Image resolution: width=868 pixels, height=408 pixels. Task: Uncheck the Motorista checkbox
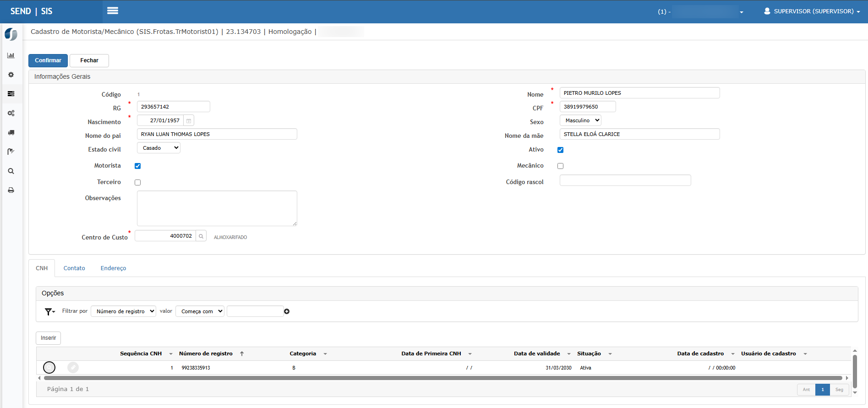tap(138, 166)
